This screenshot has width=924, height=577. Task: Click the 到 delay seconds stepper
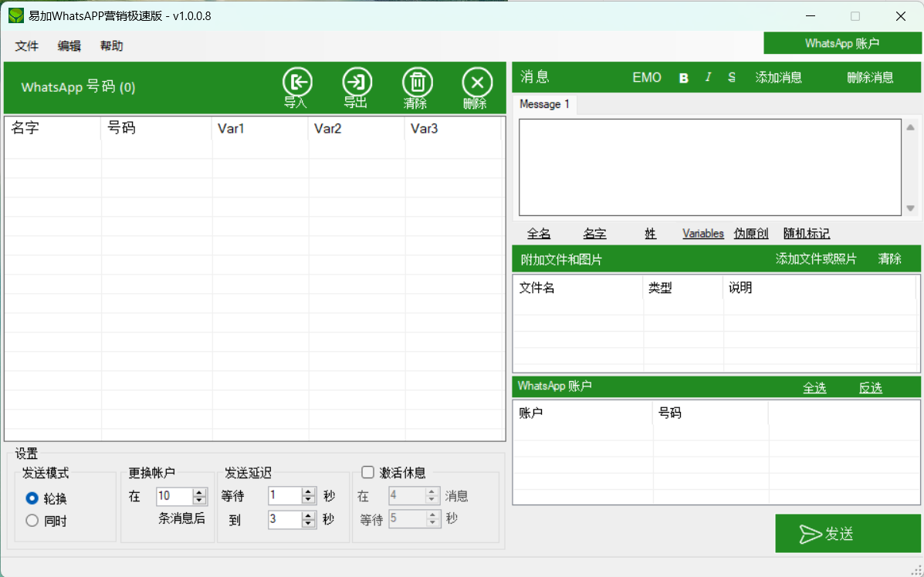tap(309, 519)
